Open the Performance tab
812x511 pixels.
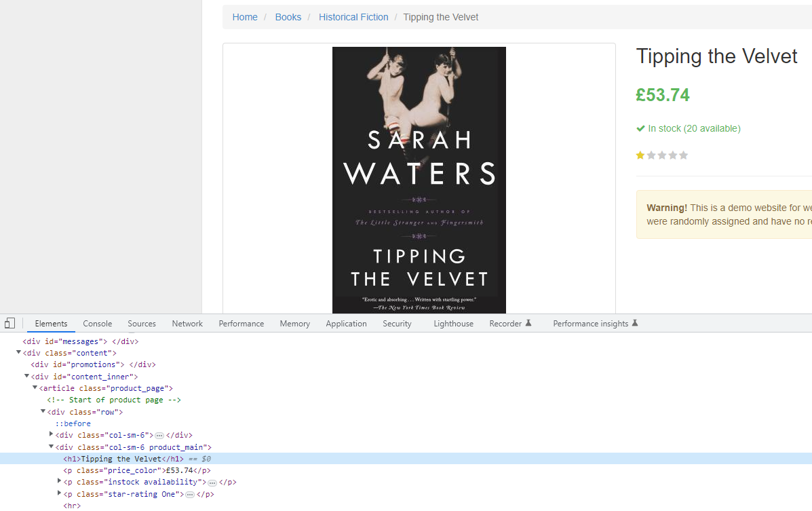[241, 324]
